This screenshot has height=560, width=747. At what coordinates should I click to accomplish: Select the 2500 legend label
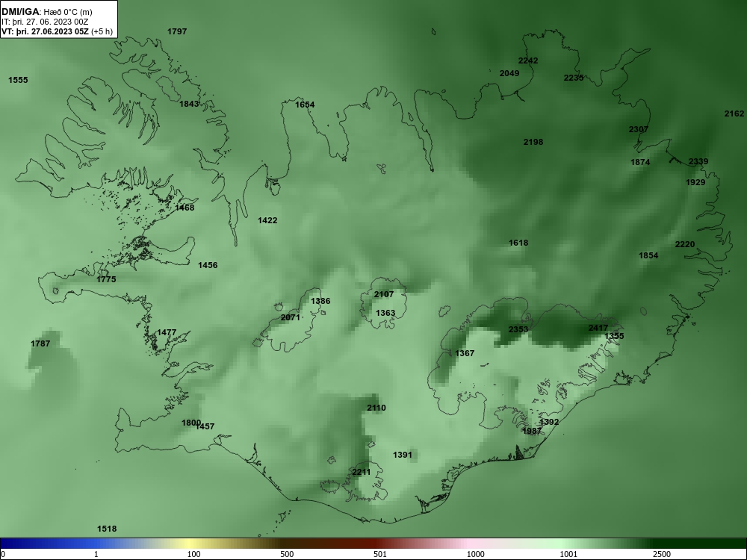tap(662, 554)
